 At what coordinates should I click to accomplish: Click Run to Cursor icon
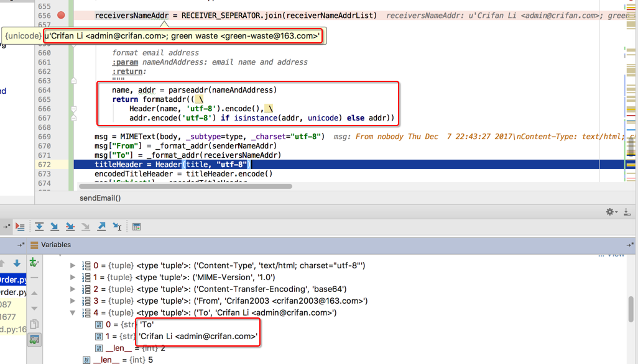pyautogui.click(x=117, y=227)
